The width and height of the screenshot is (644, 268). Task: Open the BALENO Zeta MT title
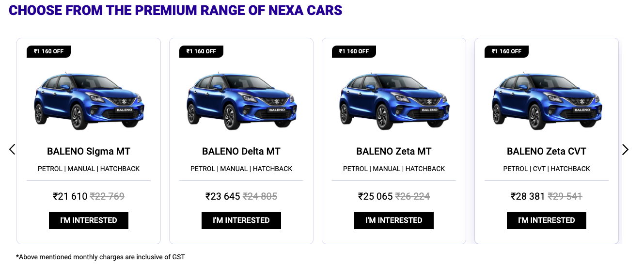point(394,151)
